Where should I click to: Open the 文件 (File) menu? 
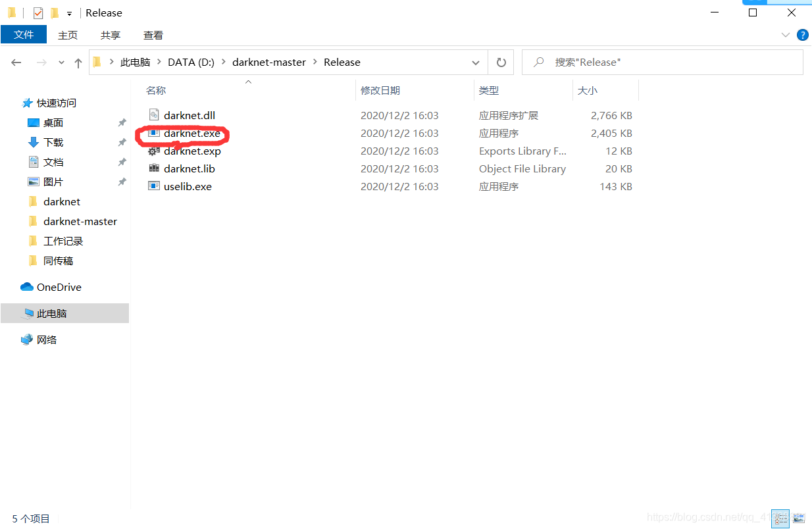[x=24, y=35]
